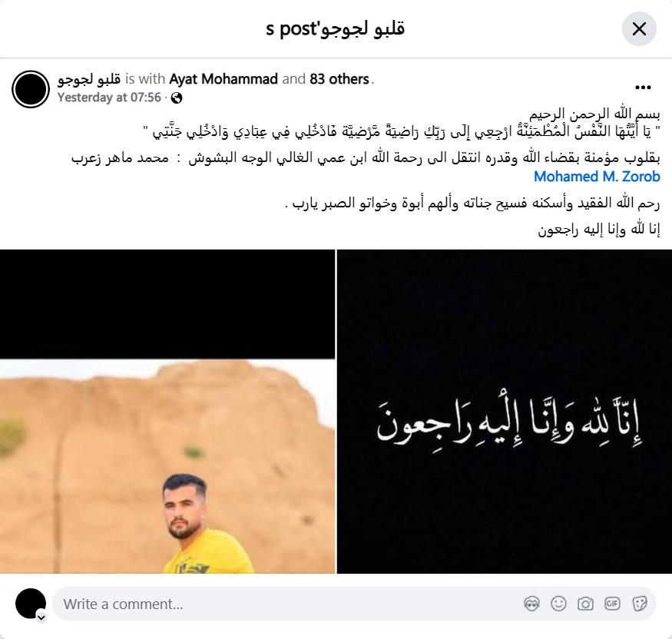Open the three-dot post options menu
The image size is (672, 639).
[x=643, y=88]
